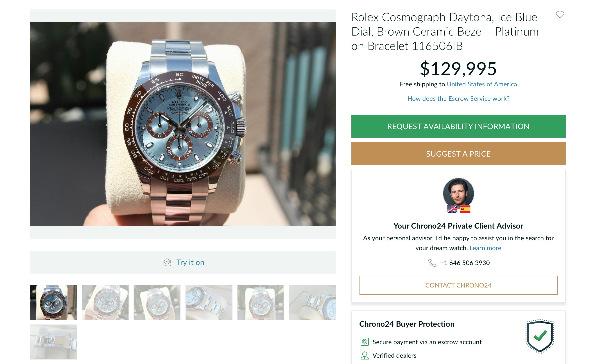Select the sixth thumbnail in top row

point(312,302)
